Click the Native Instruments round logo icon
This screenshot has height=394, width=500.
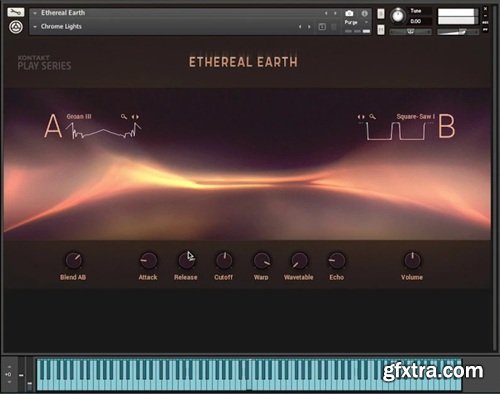[x=16, y=27]
